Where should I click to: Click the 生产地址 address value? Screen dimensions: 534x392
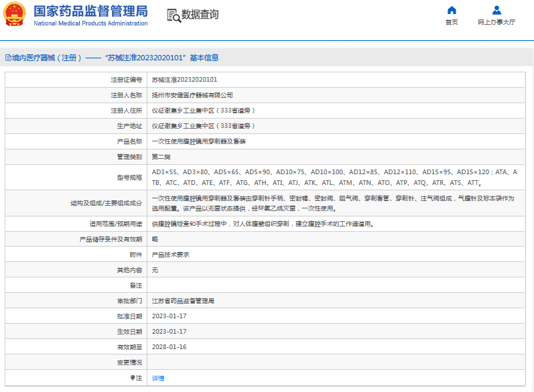tap(203, 126)
